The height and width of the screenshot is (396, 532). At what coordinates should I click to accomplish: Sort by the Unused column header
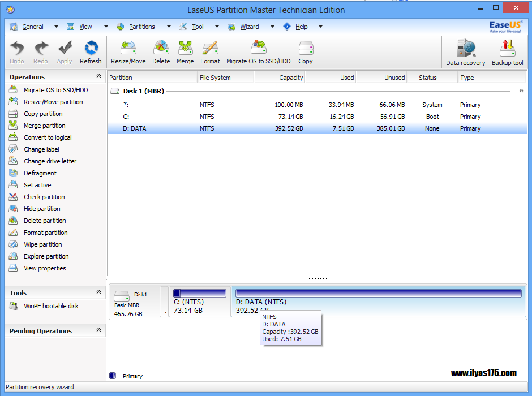[x=381, y=78]
